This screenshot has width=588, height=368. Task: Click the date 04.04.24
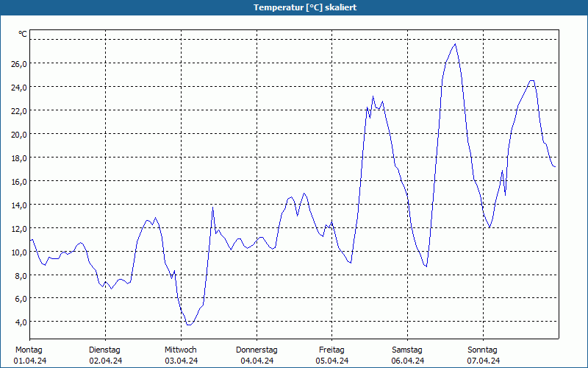257,361
